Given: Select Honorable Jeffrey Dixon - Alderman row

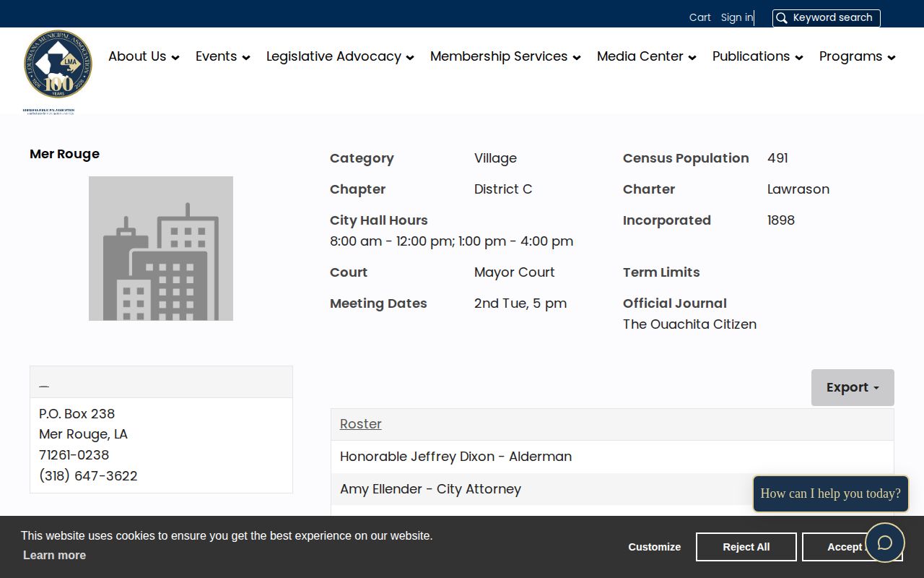Looking at the screenshot, I should [612, 457].
